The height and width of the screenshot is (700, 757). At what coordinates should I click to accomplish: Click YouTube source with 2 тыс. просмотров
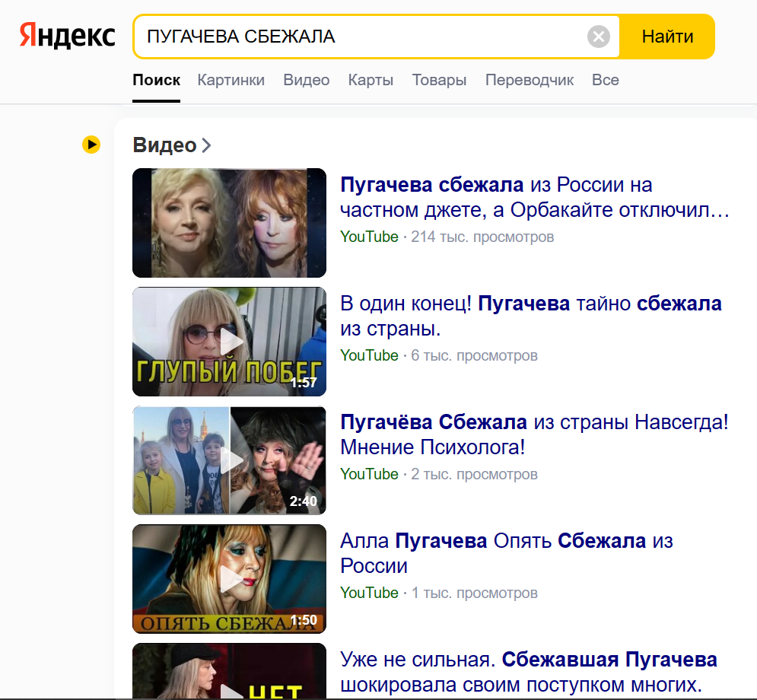(x=369, y=474)
